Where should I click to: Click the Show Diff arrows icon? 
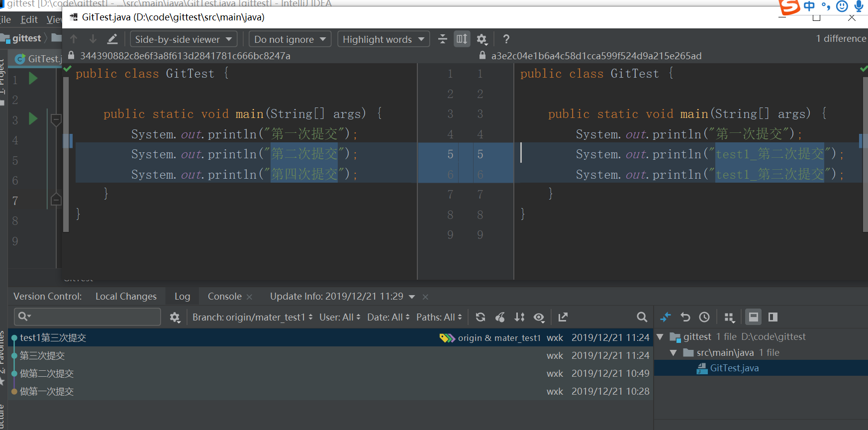pos(666,317)
